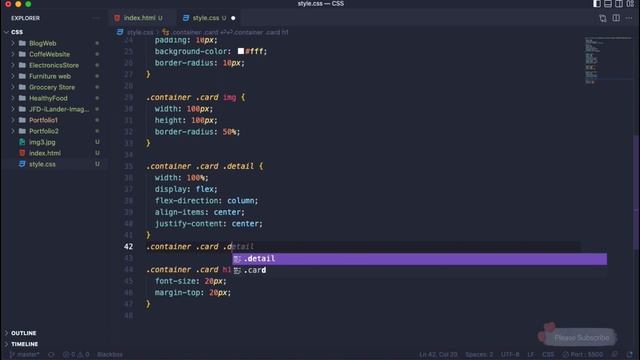
Task: Click the Open Changes compare icon
Action: (603, 18)
